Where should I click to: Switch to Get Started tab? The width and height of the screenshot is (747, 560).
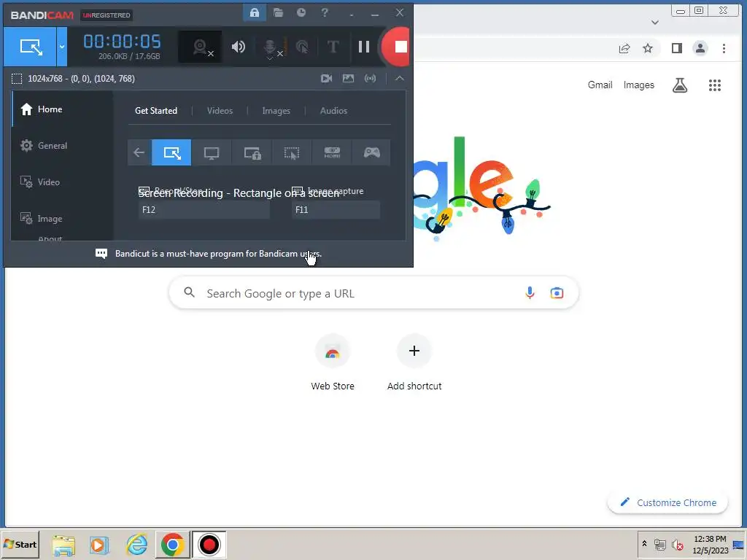(x=156, y=111)
